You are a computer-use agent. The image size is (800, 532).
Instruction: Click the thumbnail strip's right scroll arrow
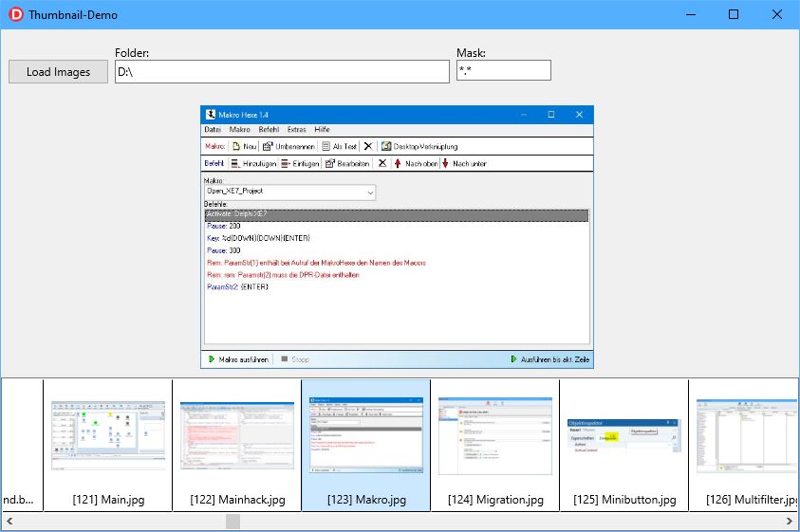point(790,522)
